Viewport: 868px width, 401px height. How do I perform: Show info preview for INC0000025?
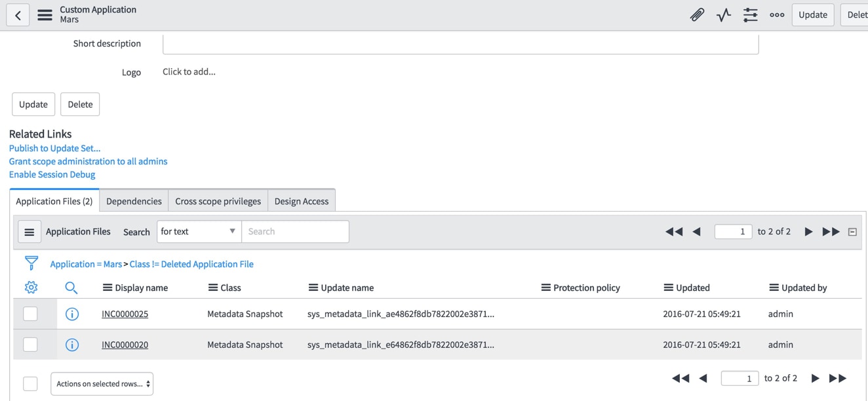click(x=72, y=315)
